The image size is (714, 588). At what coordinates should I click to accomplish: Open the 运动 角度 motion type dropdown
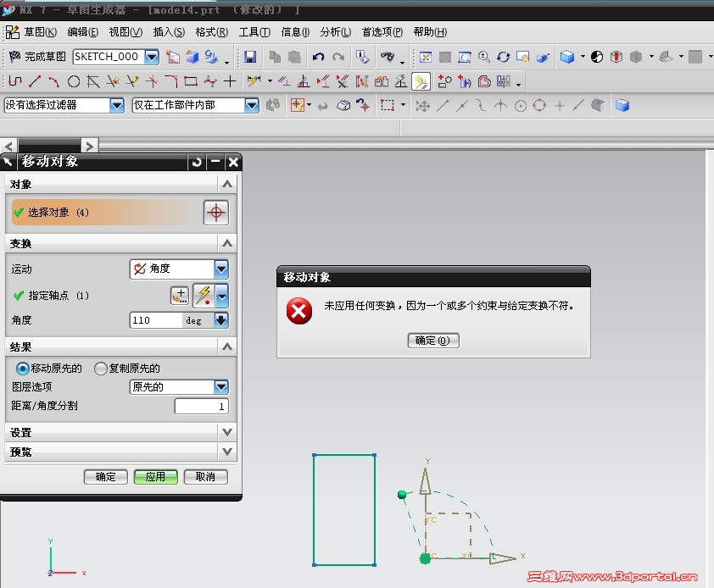221,269
